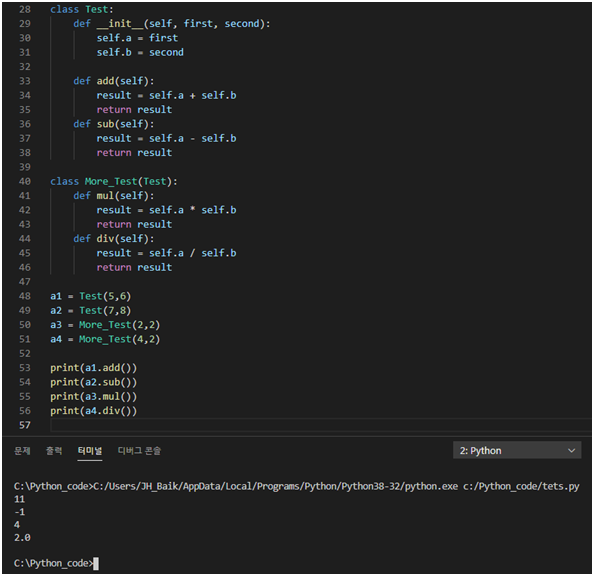The image size is (594, 576).
Task: Click 'self.b = second' on line 31
Action: [140, 52]
